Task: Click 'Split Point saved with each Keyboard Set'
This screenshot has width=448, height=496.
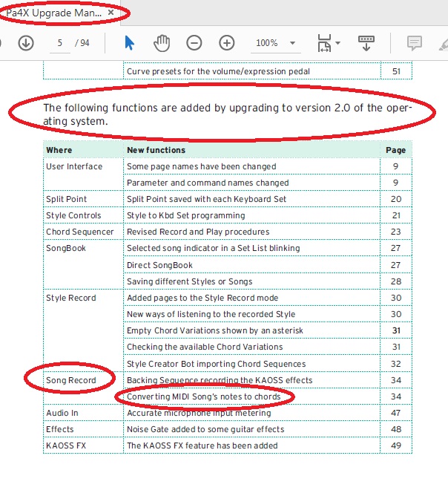Action: tap(206, 199)
